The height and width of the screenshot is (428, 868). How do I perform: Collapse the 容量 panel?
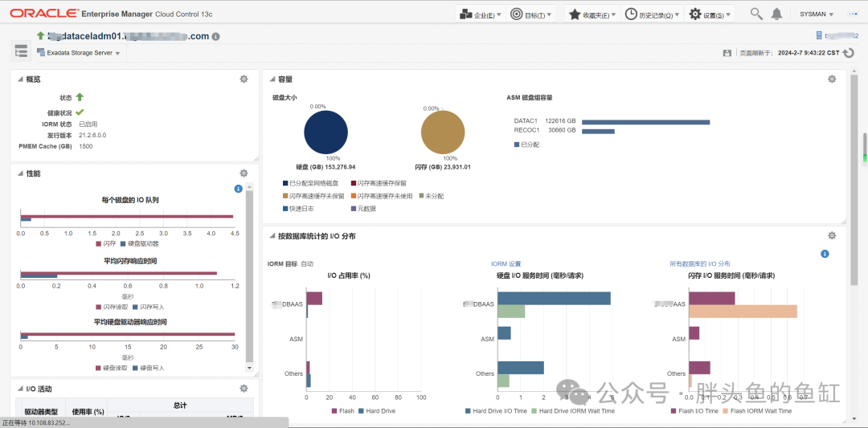(272, 79)
